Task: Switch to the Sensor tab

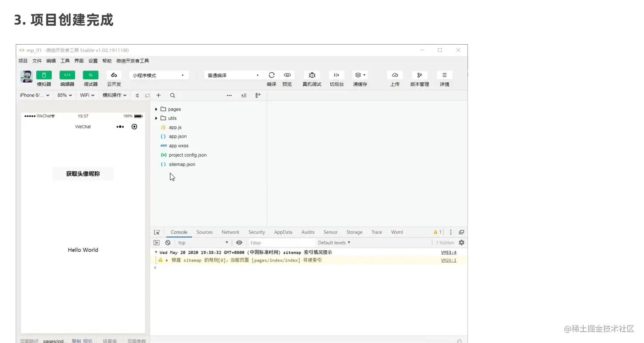Action: pos(330,232)
